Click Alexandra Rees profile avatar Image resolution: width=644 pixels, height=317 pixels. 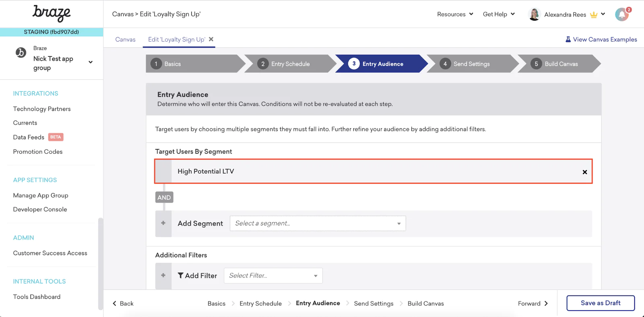[534, 14]
